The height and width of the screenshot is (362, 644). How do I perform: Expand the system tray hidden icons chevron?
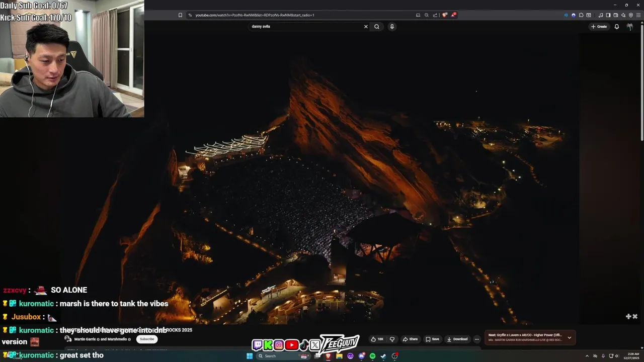click(587, 356)
